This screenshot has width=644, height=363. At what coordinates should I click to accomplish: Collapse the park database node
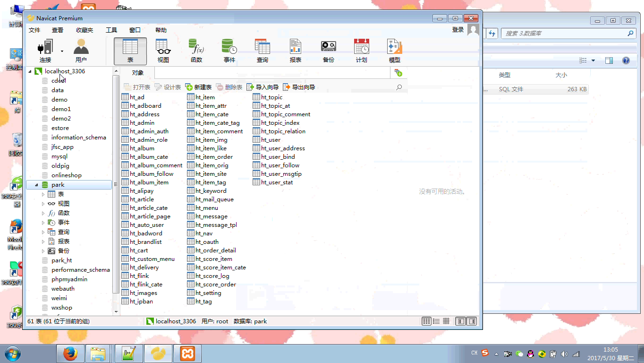coord(37,185)
